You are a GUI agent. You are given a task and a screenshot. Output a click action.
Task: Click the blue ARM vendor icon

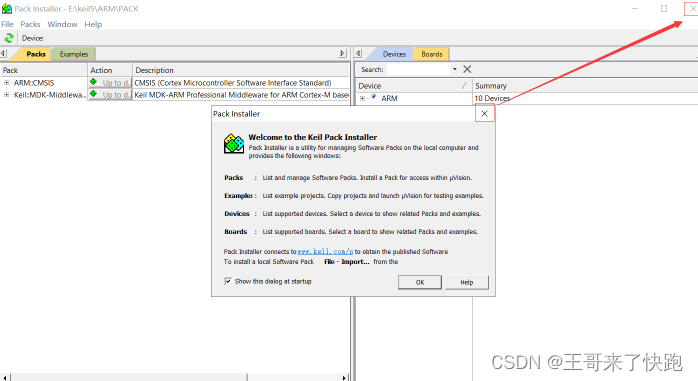tap(373, 97)
